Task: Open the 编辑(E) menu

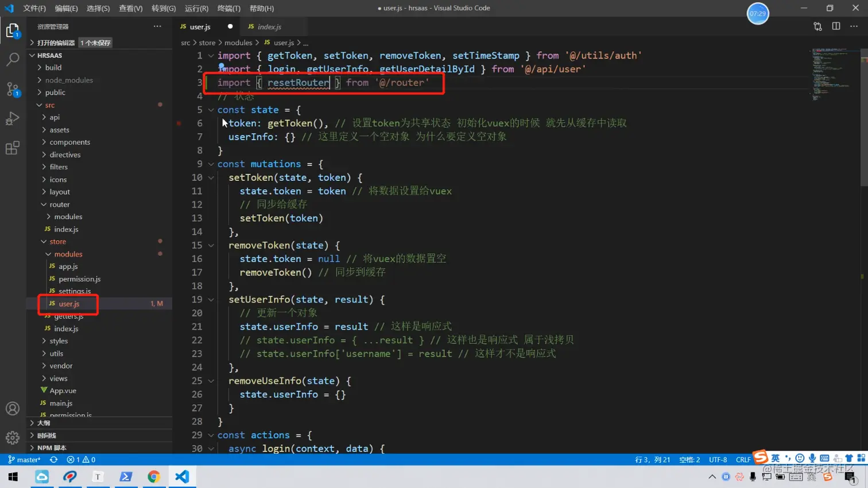Action: tap(66, 8)
